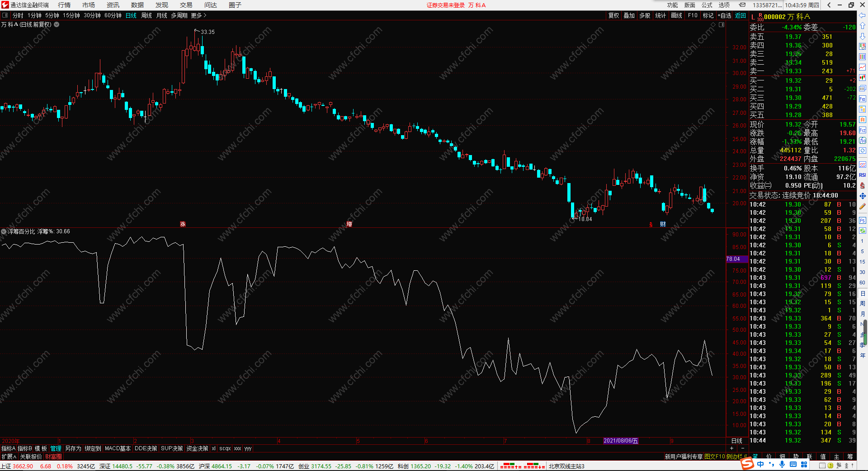The height and width of the screenshot is (471, 868).
Task: Click the 上证 index in status bar
Action: pyautogui.click(x=6, y=466)
